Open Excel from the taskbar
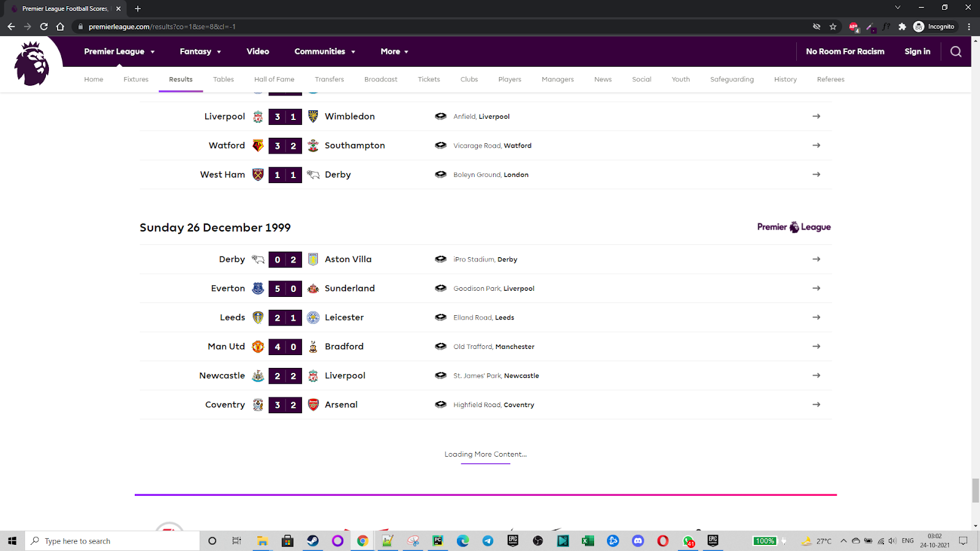The height and width of the screenshot is (551, 980). click(588, 541)
